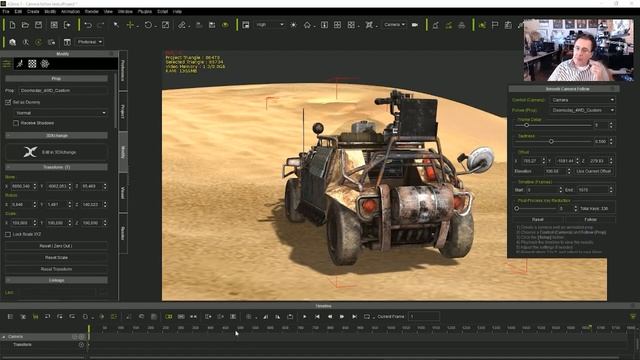Open the File menu
Screen dimensions: 640x360
6,11
